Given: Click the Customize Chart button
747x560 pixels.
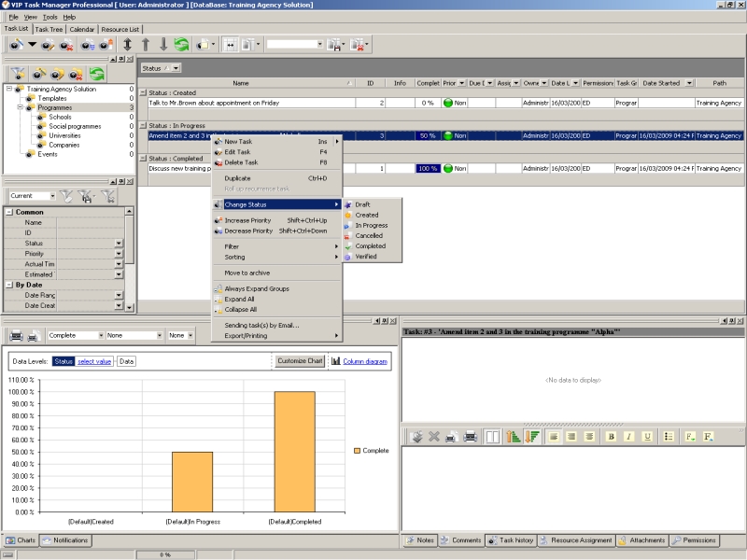Looking at the screenshot, I should pos(300,360).
